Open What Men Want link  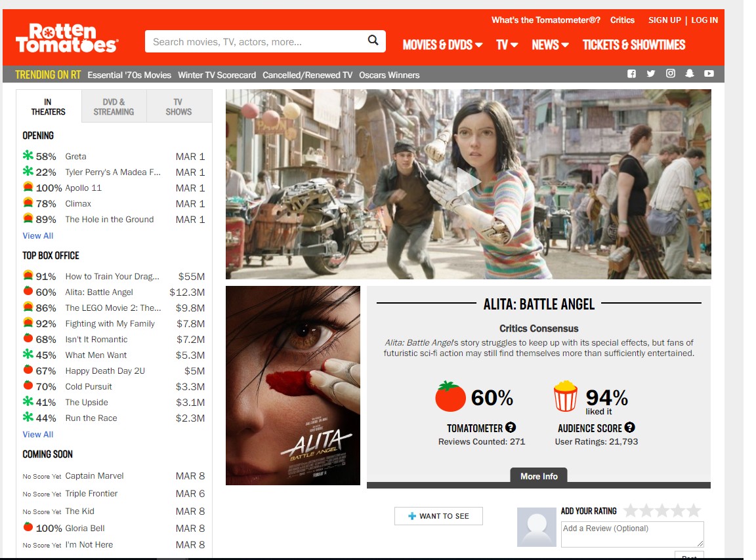click(96, 355)
